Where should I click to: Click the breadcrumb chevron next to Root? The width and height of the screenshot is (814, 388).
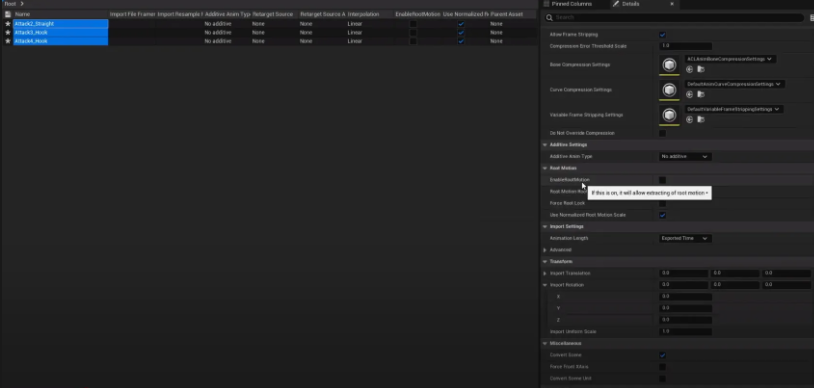tap(22, 4)
